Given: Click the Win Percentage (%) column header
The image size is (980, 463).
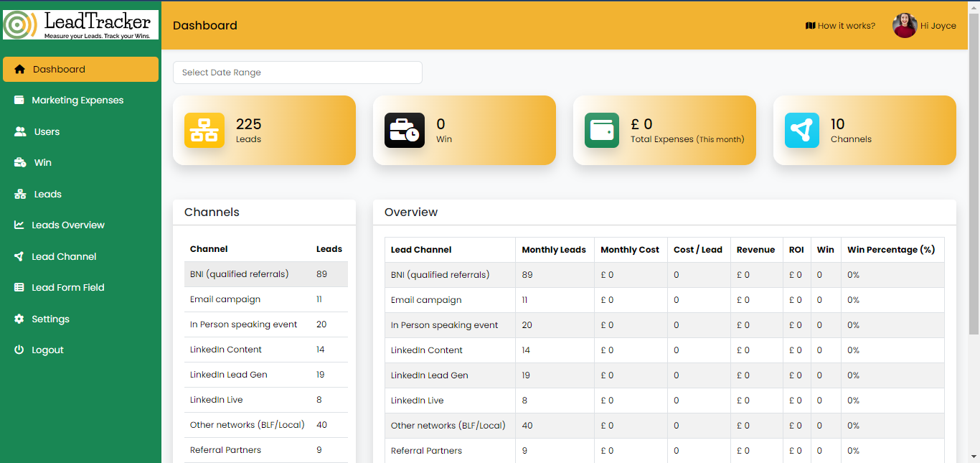Looking at the screenshot, I should [891, 250].
